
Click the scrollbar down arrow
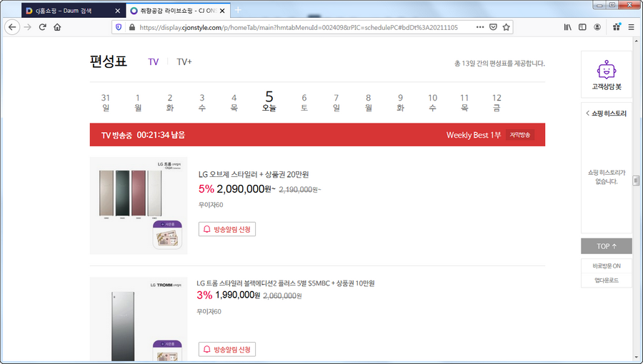tap(636, 358)
